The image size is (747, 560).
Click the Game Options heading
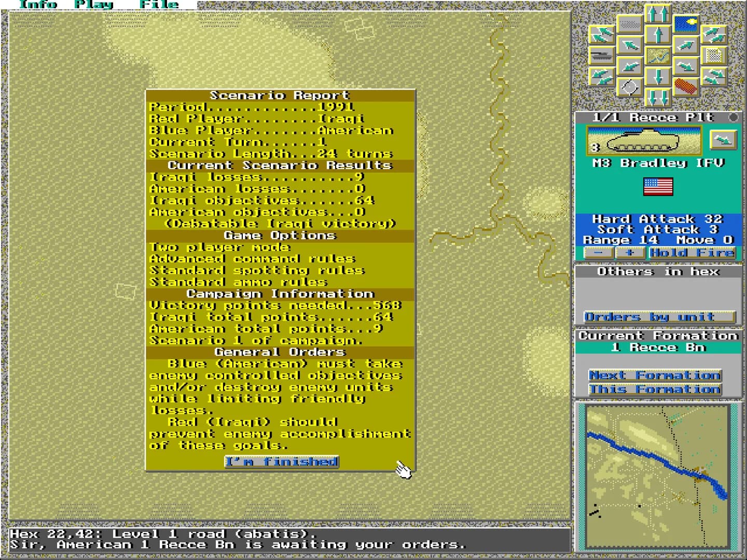tap(280, 235)
